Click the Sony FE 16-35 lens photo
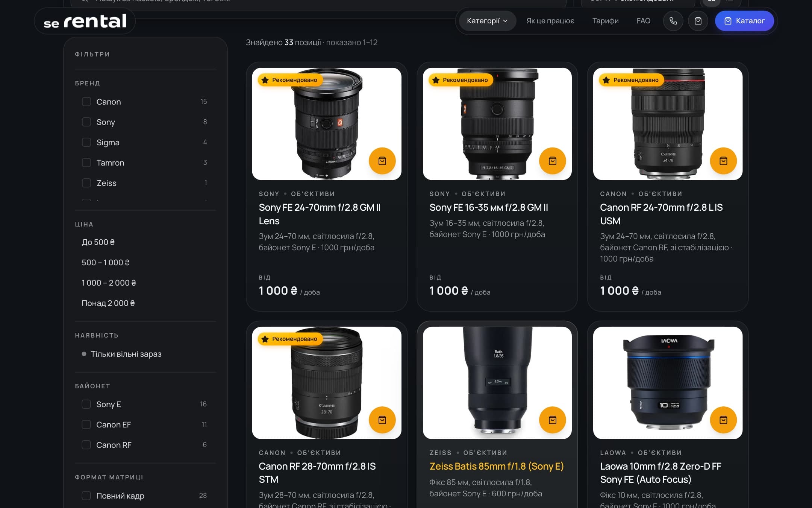812x508 pixels. click(x=497, y=124)
